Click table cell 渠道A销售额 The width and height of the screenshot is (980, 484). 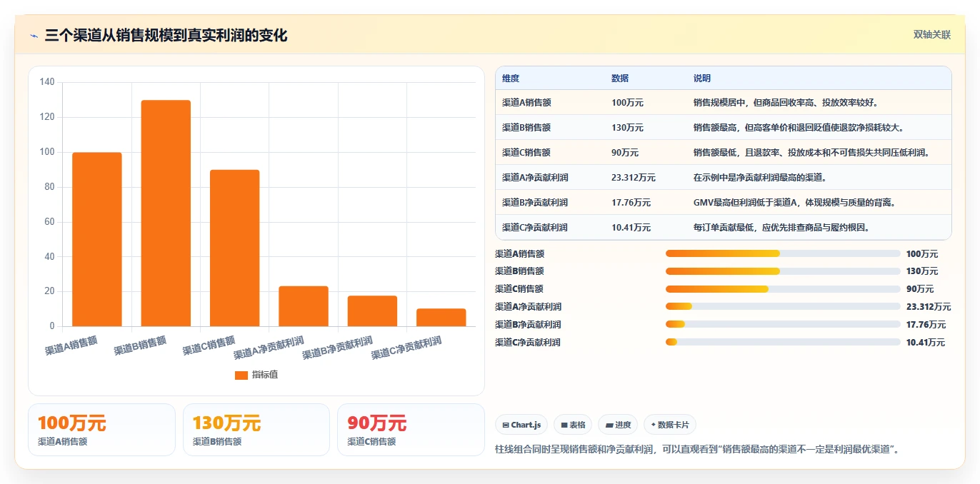[526, 103]
